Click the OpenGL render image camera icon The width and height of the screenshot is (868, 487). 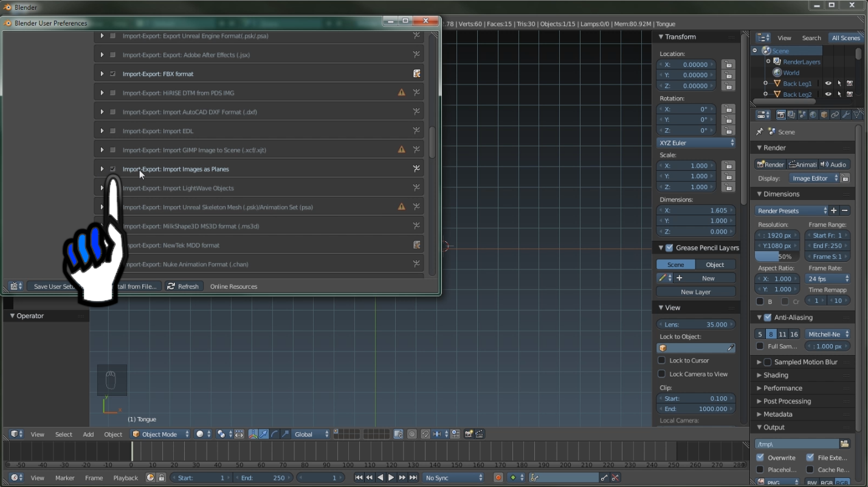[x=469, y=434]
